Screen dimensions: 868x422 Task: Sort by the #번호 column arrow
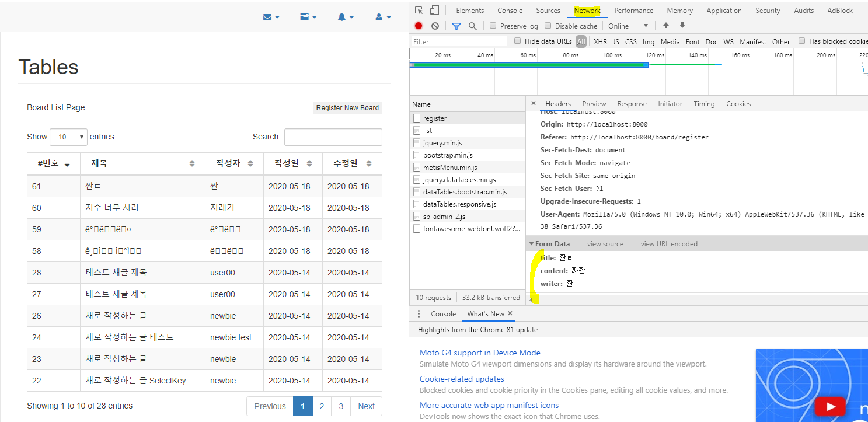(67, 165)
